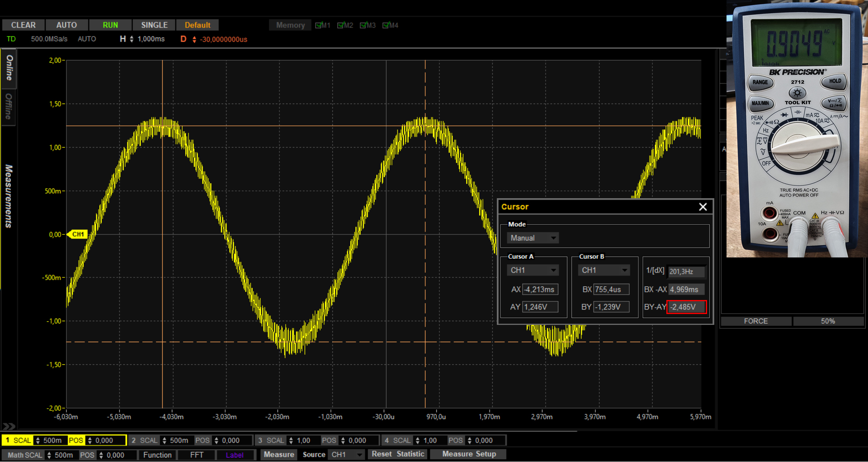Screen dimensions: 868x462
Task: Adjust Math scale stepper 500m
Action: point(49,455)
